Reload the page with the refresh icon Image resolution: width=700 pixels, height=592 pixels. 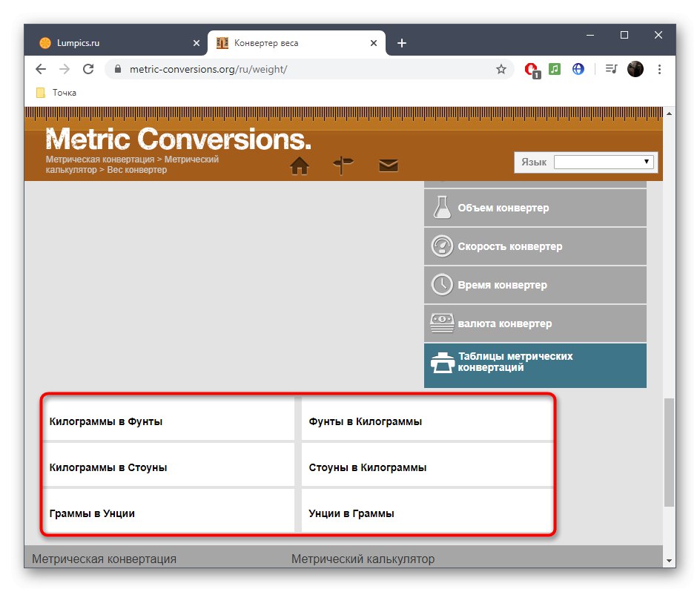(x=88, y=69)
